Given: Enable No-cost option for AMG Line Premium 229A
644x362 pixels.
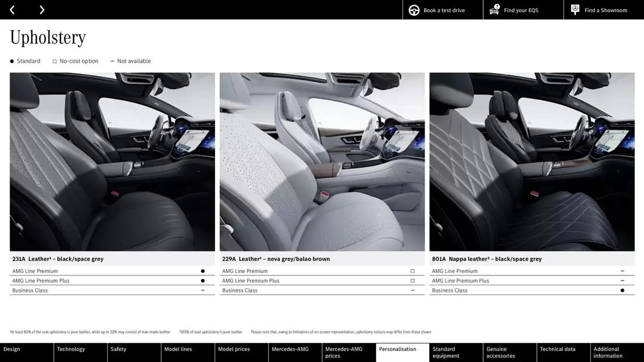Looking at the screenshot, I should point(412,270).
